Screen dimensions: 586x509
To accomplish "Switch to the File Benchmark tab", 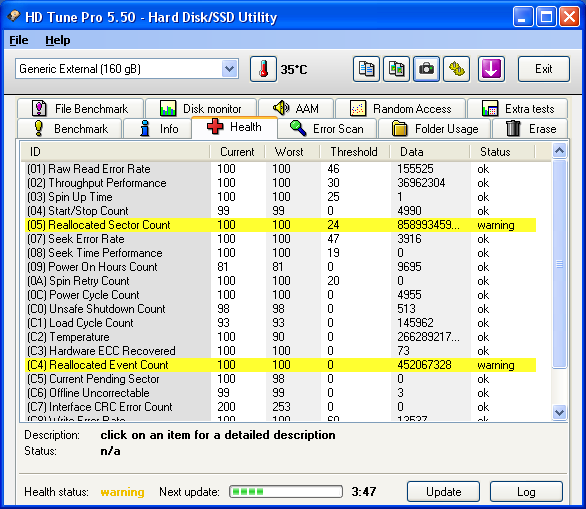I will (x=80, y=109).
